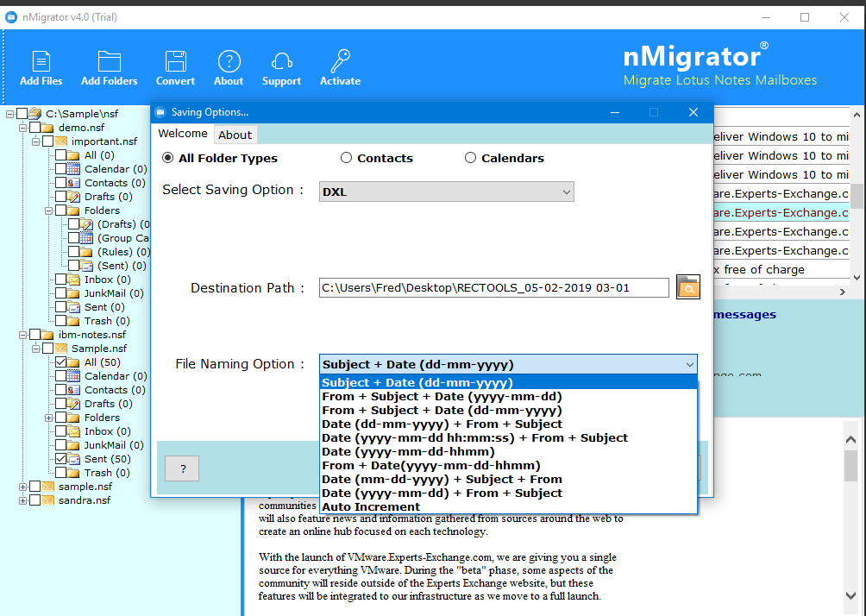The width and height of the screenshot is (866, 616).
Task: Select the Calendars radio button
Action: pos(471,158)
